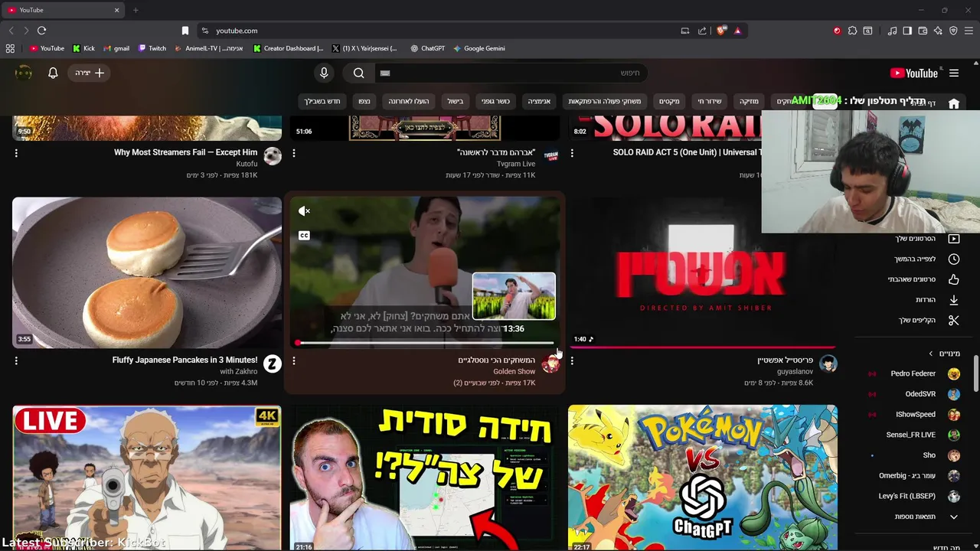Open options for Tvgram Live video

coord(294,153)
